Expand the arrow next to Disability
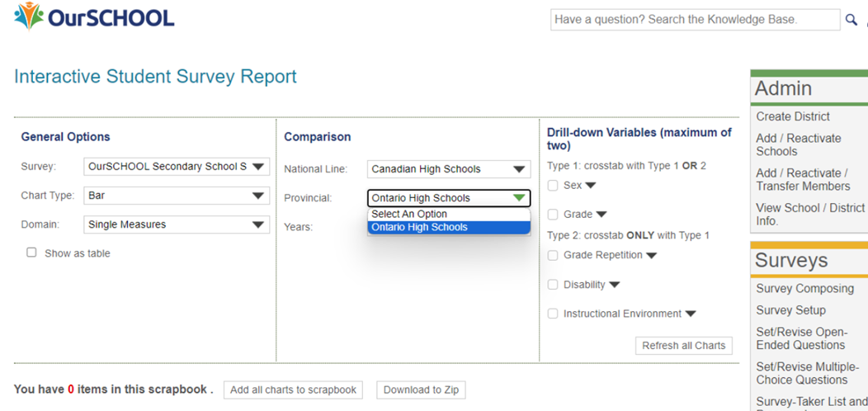The height and width of the screenshot is (411, 868). click(x=615, y=285)
